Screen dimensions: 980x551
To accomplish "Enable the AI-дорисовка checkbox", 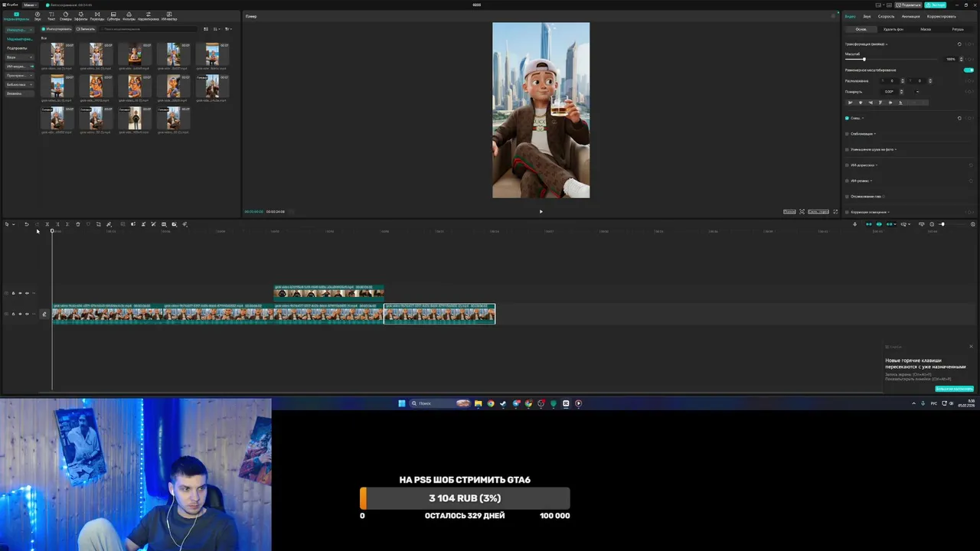I will [847, 165].
